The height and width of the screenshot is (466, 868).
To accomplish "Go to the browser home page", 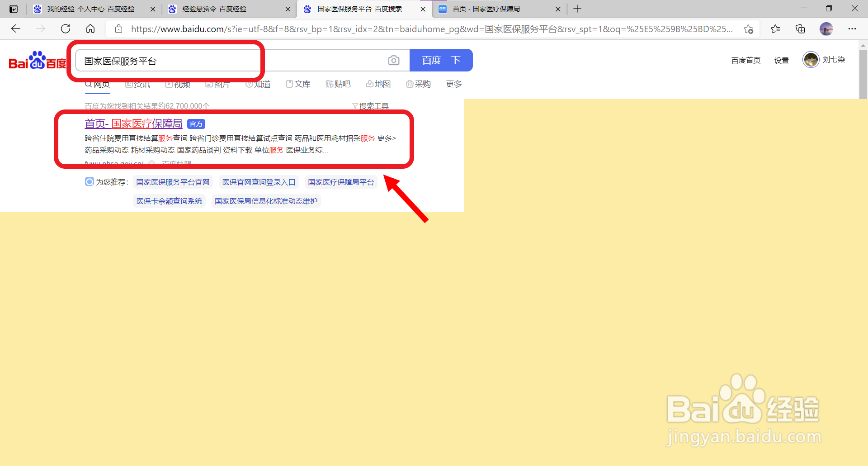I will click(90, 29).
